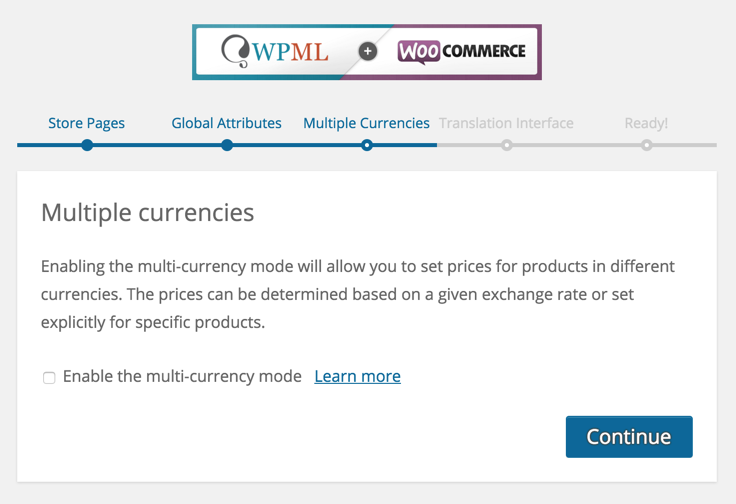Image resolution: width=736 pixels, height=504 pixels.
Task: Select the Multiple Currencies step label
Action: pos(366,123)
